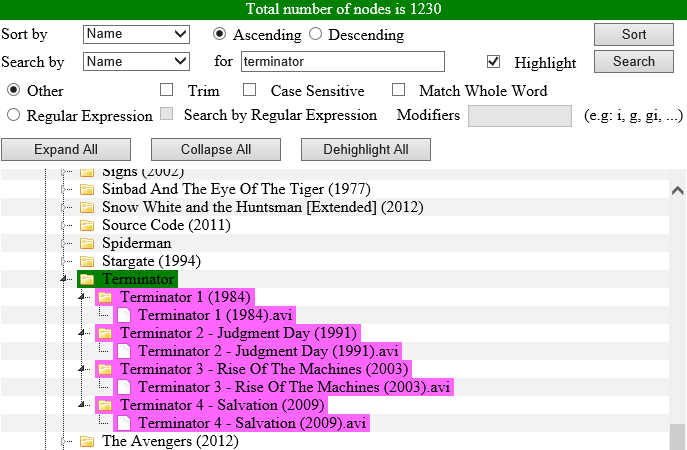Select the Descending sort order radio button
687x450 pixels.
(x=315, y=34)
